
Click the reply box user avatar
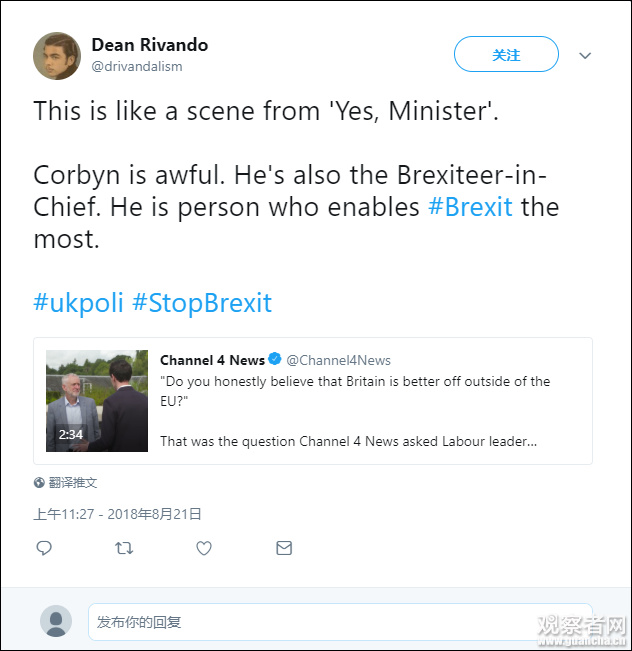click(56, 621)
